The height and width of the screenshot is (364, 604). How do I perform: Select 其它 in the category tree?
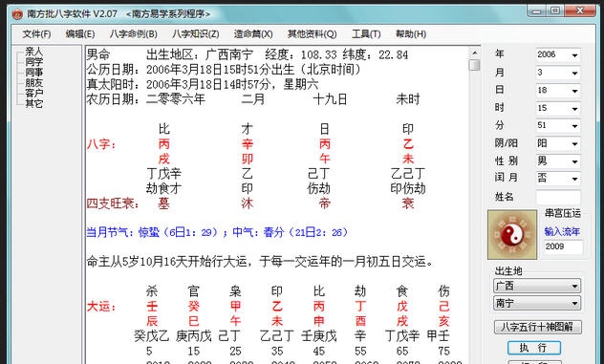[x=33, y=103]
